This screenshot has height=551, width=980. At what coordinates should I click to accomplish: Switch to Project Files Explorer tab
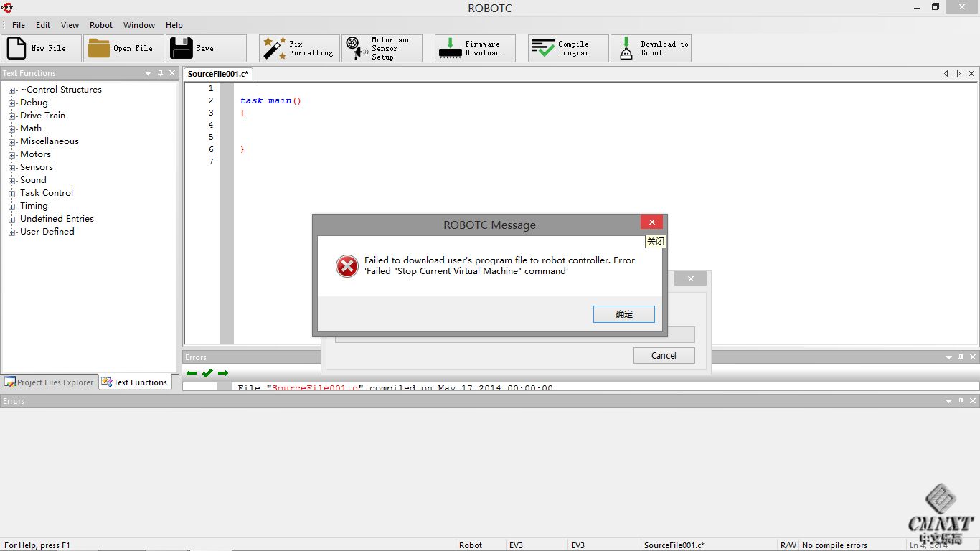pyautogui.click(x=50, y=382)
